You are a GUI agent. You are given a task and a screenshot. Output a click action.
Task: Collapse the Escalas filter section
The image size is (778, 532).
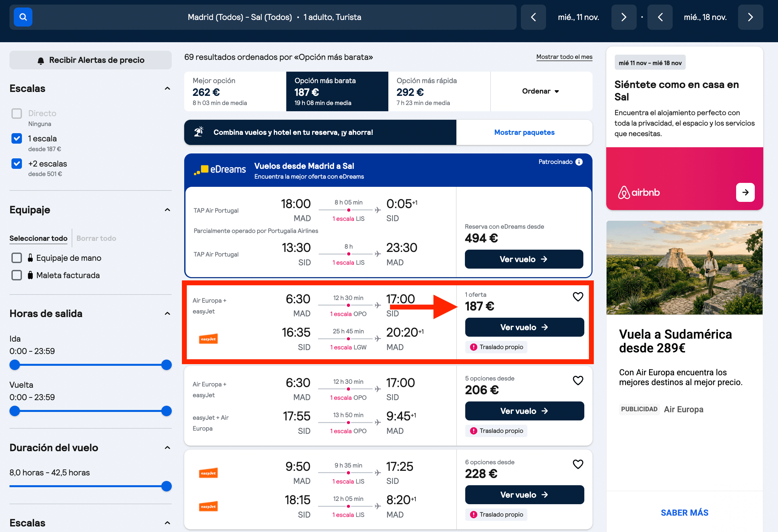pyautogui.click(x=168, y=88)
